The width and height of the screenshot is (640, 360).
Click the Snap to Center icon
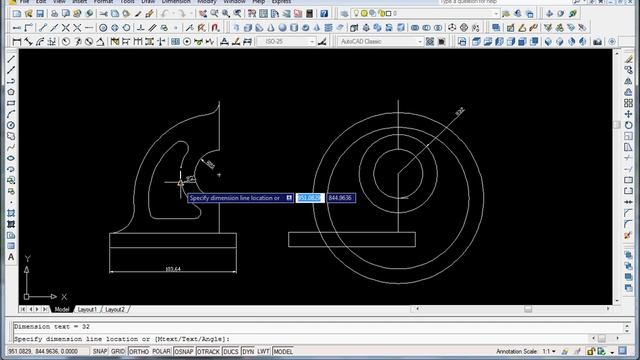point(103,28)
